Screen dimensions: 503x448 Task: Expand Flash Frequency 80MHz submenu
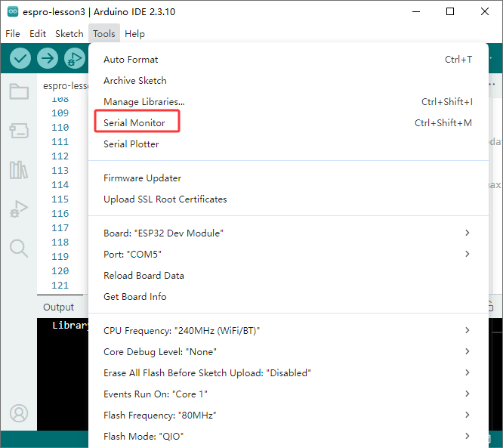pos(288,416)
